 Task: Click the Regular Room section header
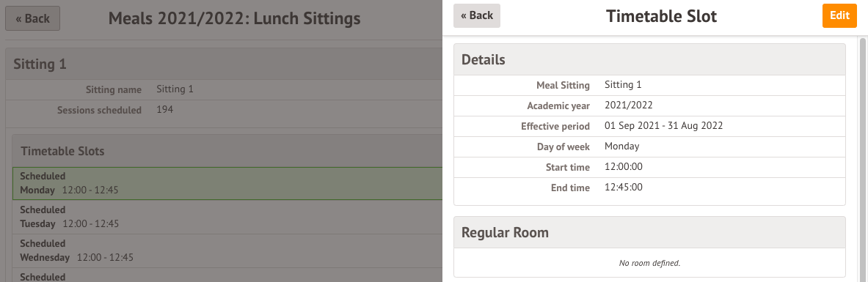[x=649, y=232]
